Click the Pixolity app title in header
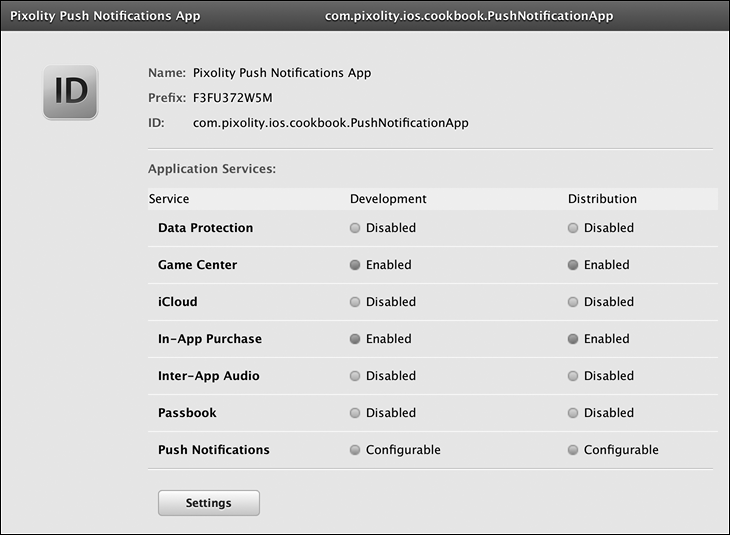Viewport: 730px width, 535px height. [x=105, y=16]
